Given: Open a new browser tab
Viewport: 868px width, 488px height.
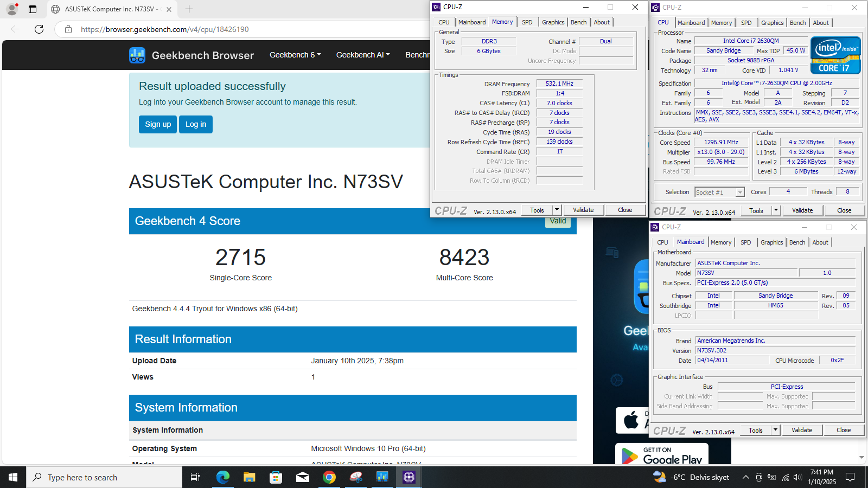Looking at the screenshot, I should click(x=189, y=9).
